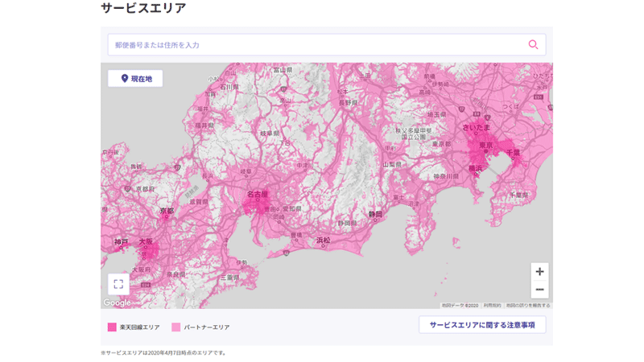
Task: Zoom out with the minus button
Action: (539, 290)
